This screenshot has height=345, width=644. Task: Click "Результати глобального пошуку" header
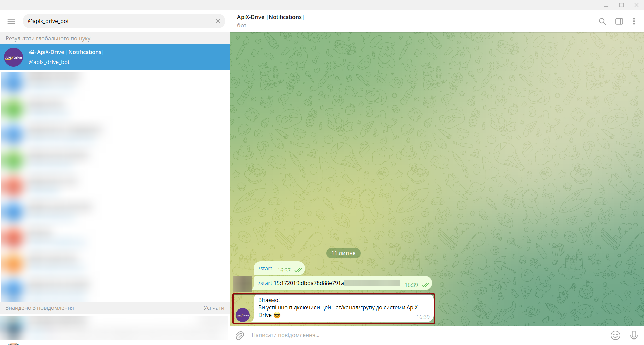[x=48, y=38]
